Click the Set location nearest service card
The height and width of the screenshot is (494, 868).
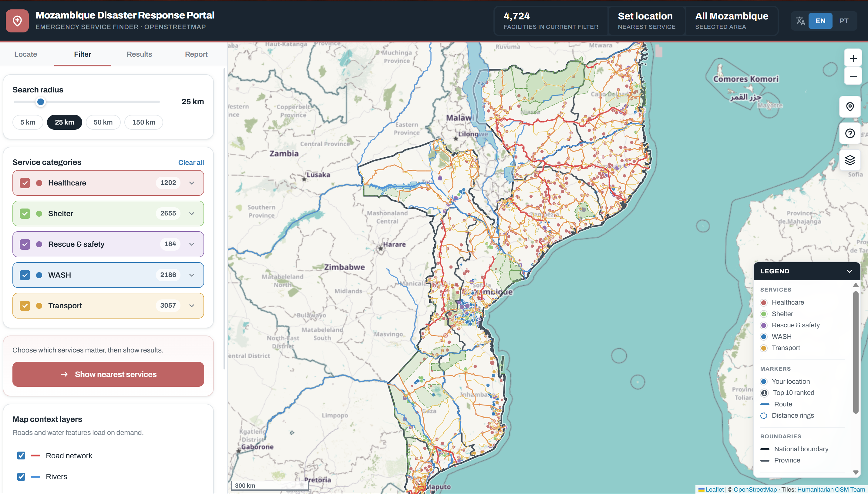pyautogui.click(x=646, y=21)
